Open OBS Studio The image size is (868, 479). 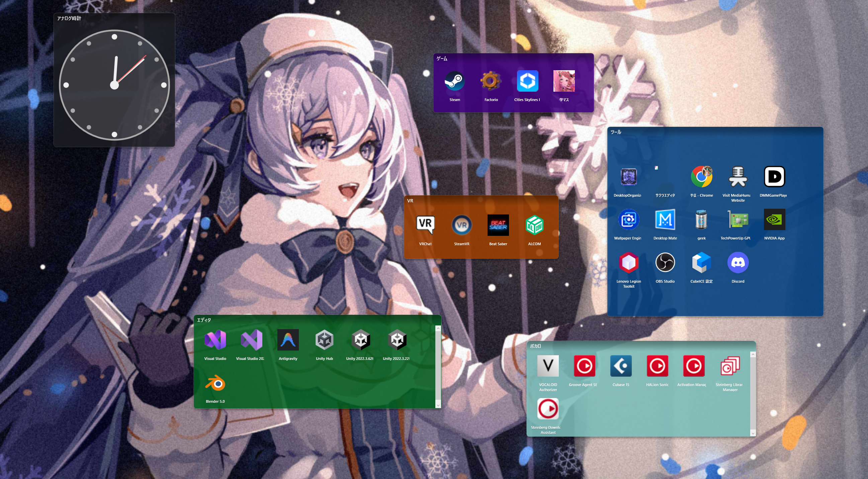[665, 262]
